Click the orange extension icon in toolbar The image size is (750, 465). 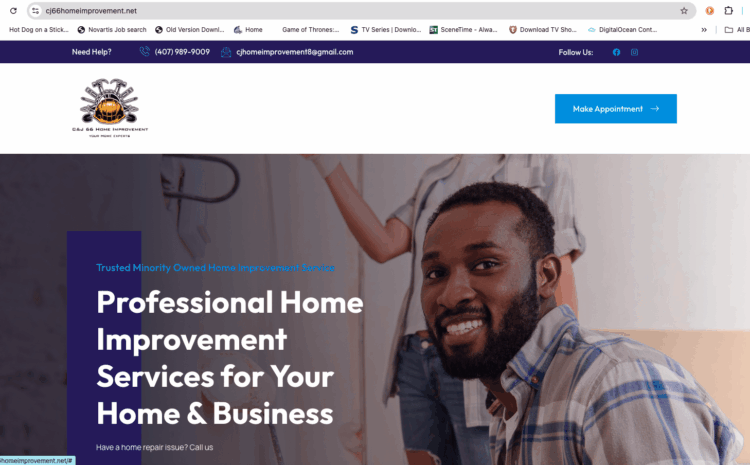[710, 11]
